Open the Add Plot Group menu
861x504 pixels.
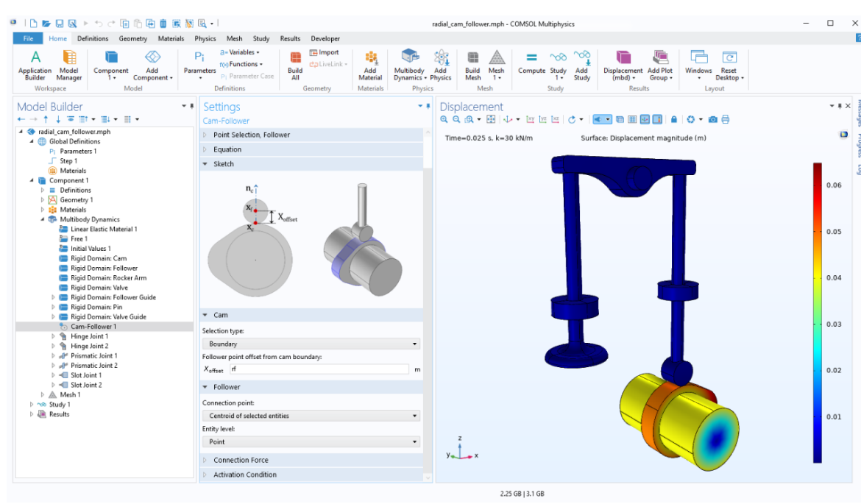pos(660,65)
